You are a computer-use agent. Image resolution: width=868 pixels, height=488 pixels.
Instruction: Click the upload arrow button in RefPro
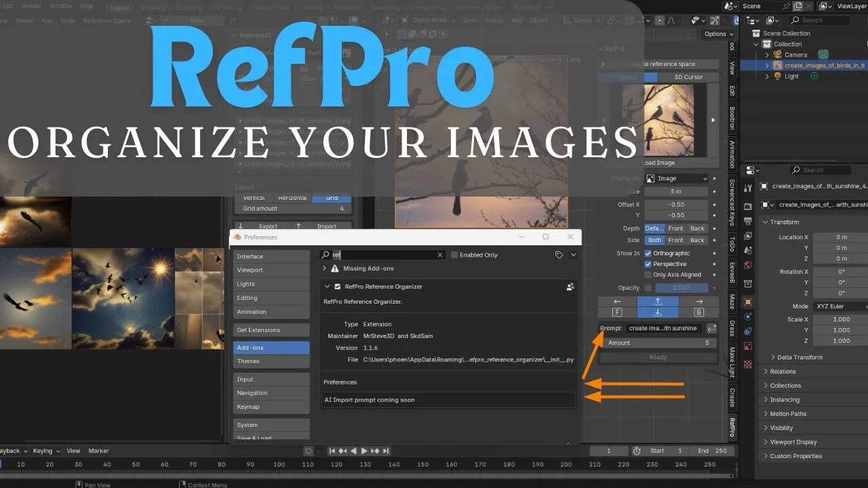click(657, 302)
